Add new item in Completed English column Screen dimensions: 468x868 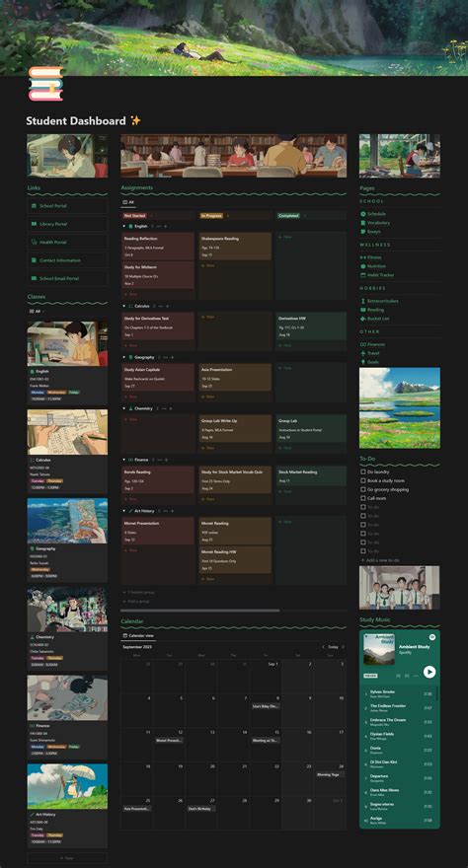tap(285, 237)
